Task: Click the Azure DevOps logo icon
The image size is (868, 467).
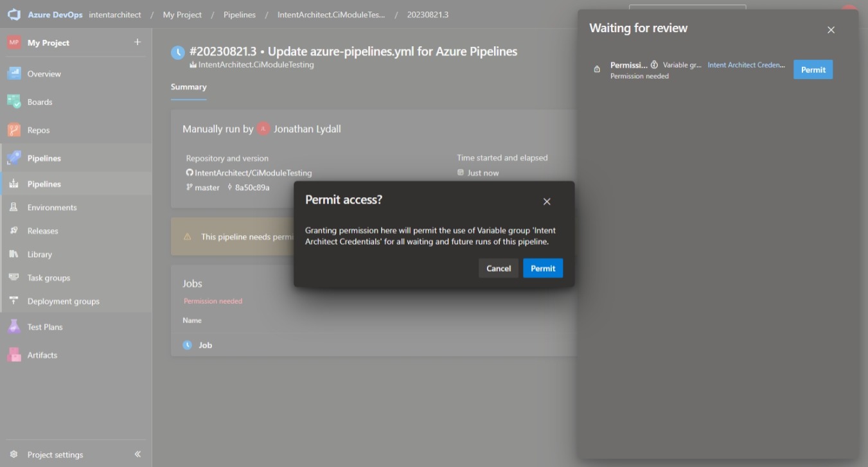Action: coord(14,15)
